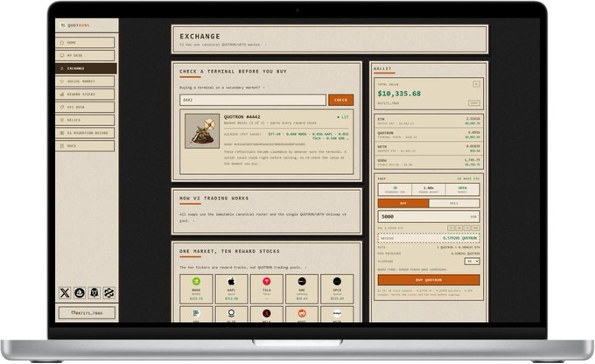Image resolution: width=595 pixels, height=364 pixels.
Task: Open My Desk from the sidebar
Action: point(85,55)
